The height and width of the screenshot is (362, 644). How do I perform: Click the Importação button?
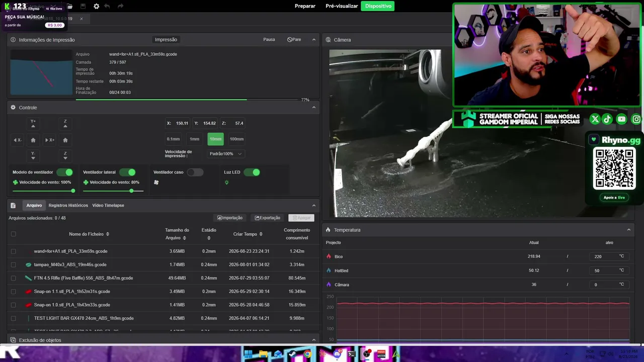230,218
